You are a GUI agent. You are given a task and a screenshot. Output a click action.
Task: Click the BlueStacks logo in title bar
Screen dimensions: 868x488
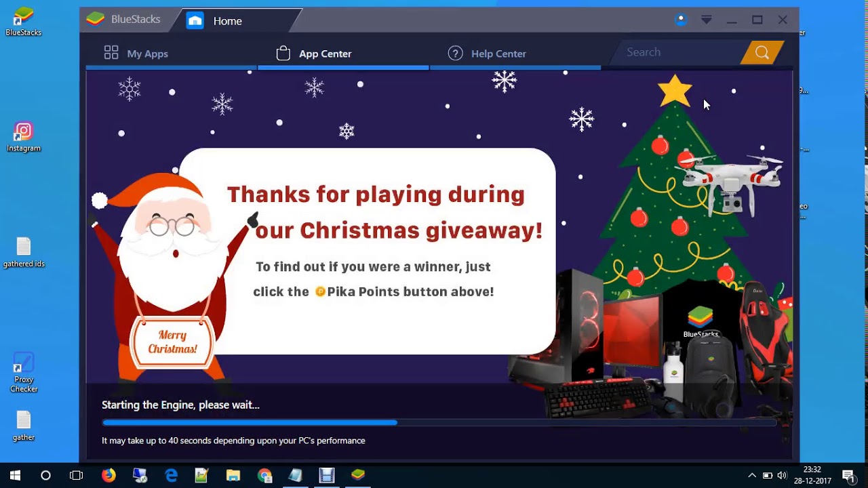point(96,19)
